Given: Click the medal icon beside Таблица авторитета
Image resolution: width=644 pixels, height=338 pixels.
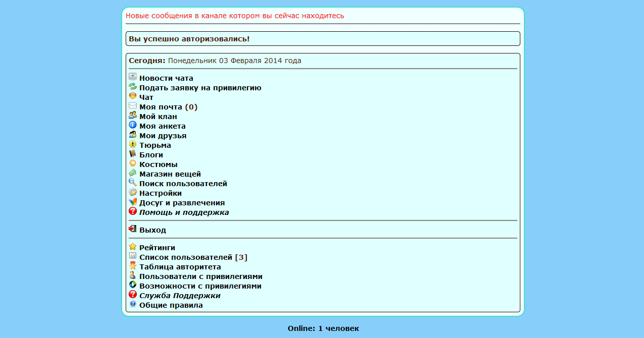Looking at the screenshot, I should pyautogui.click(x=133, y=265).
